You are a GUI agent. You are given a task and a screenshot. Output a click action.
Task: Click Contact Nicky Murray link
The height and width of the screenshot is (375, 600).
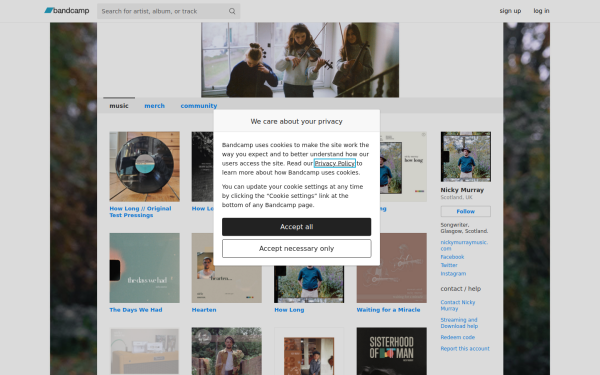[458, 305]
